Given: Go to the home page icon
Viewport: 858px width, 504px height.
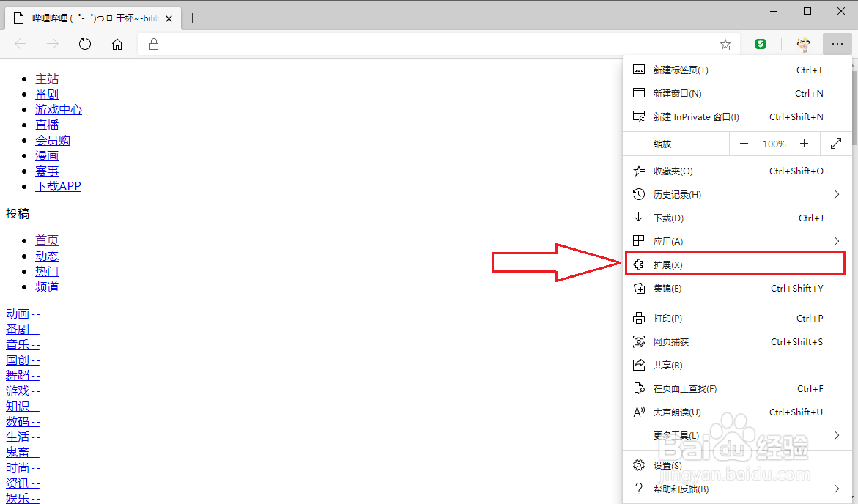Looking at the screenshot, I should [117, 45].
